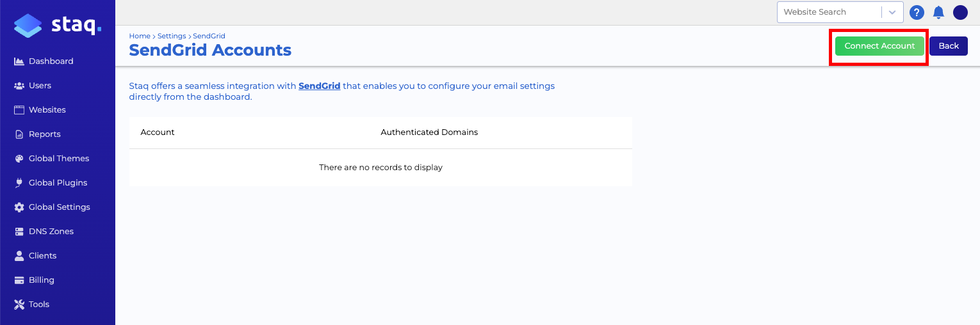Click the Back button
The image size is (980, 325).
[x=949, y=46]
